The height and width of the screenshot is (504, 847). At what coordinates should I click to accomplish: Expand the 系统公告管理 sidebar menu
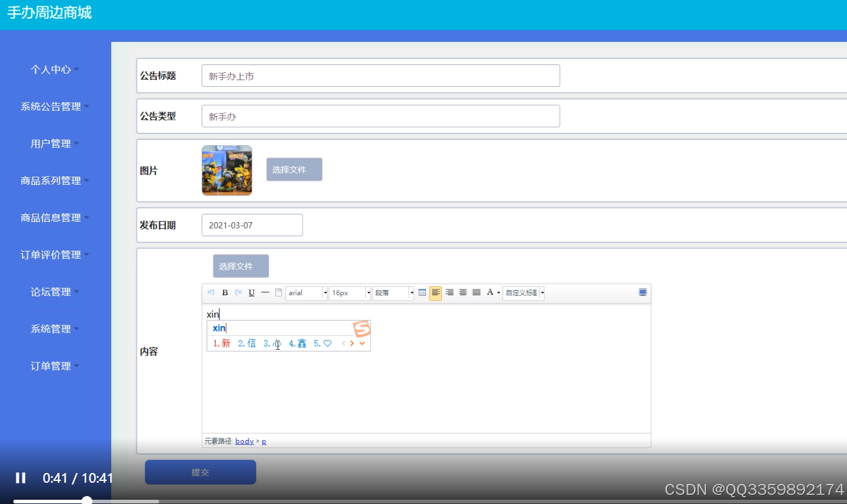tap(55, 106)
